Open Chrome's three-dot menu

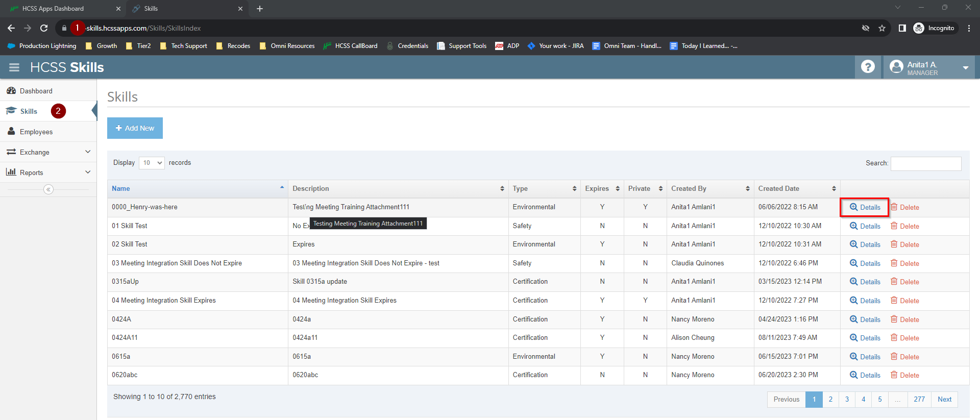coord(969,28)
